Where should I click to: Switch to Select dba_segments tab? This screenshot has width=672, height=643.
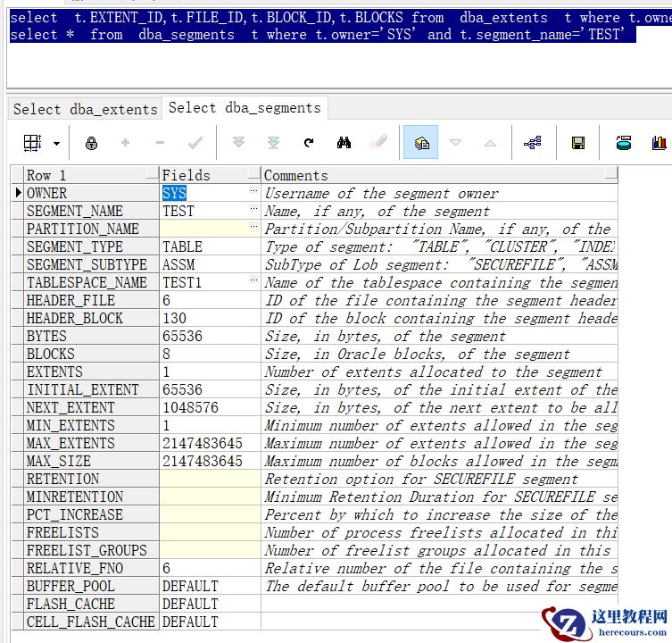tap(245, 108)
